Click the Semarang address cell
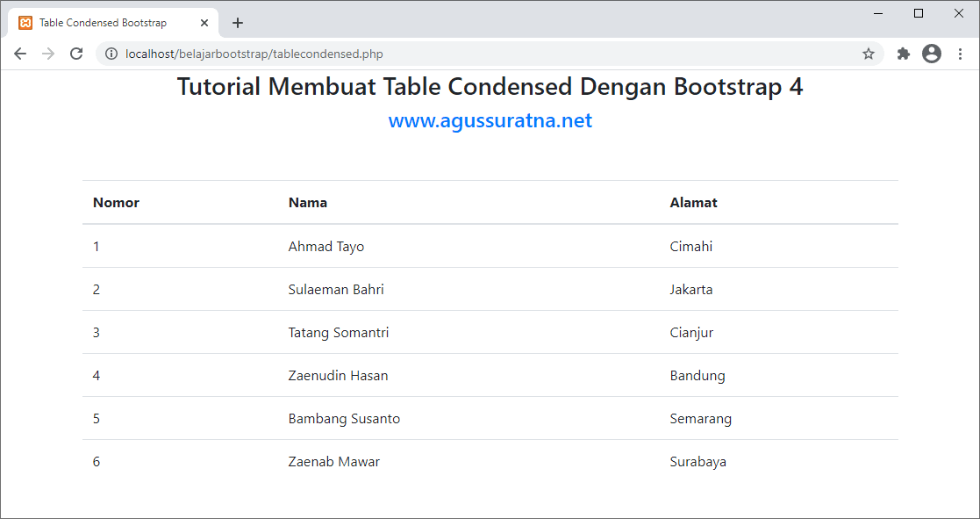This screenshot has height=519, width=980. [x=701, y=419]
